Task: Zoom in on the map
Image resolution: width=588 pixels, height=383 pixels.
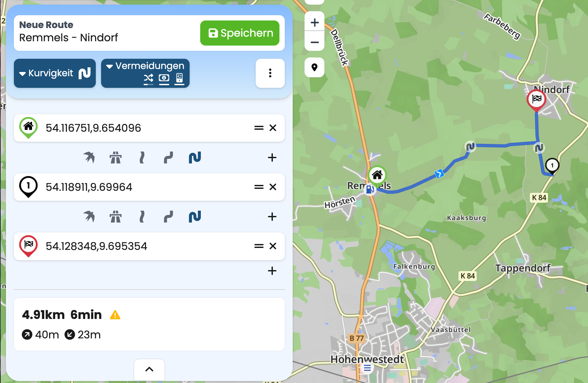Action: click(314, 22)
